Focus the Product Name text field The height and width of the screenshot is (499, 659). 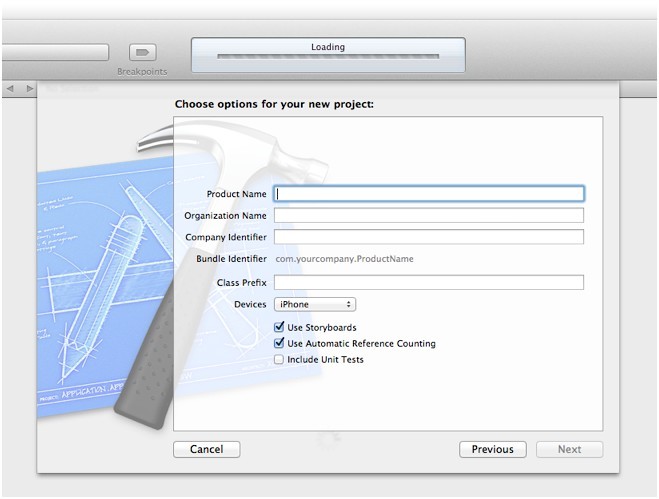[x=429, y=194]
